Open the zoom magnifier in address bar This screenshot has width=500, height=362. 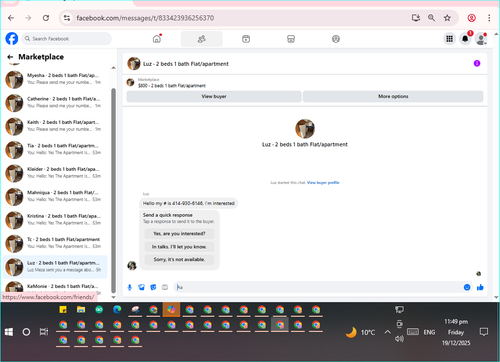431,18
